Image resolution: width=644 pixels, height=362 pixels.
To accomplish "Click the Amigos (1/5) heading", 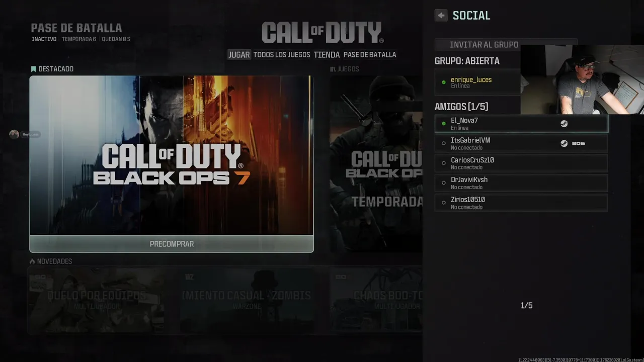I will coord(461,107).
